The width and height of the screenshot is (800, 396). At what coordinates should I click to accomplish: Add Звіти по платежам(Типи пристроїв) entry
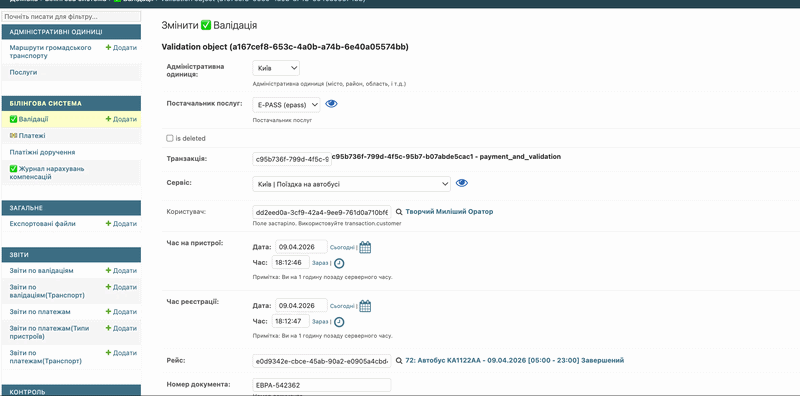pyautogui.click(x=121, y=328)
